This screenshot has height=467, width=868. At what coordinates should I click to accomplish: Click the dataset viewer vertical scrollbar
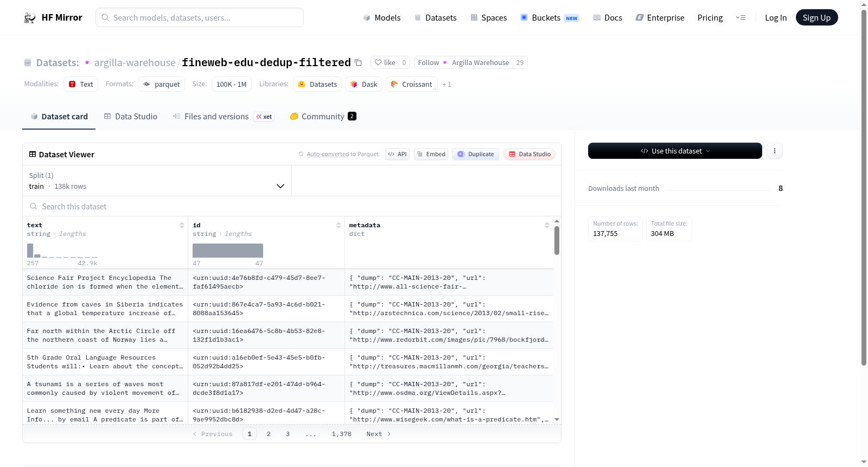pos(557,240)
